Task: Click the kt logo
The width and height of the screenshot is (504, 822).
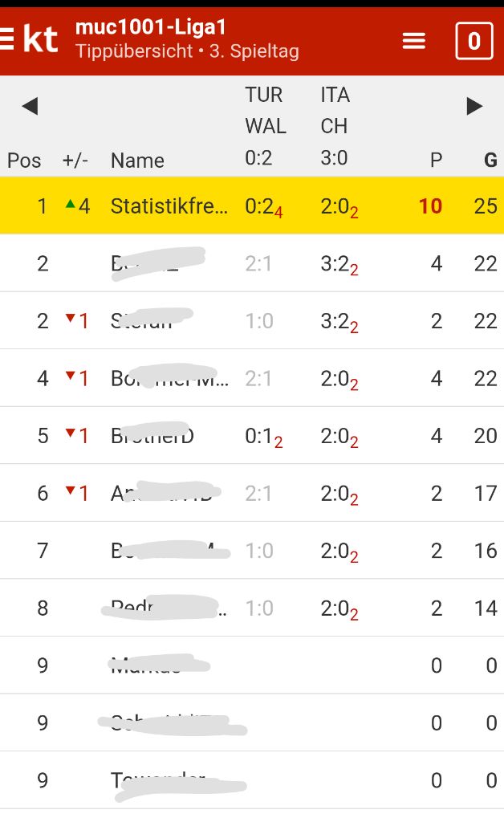Action: point(41,38)
